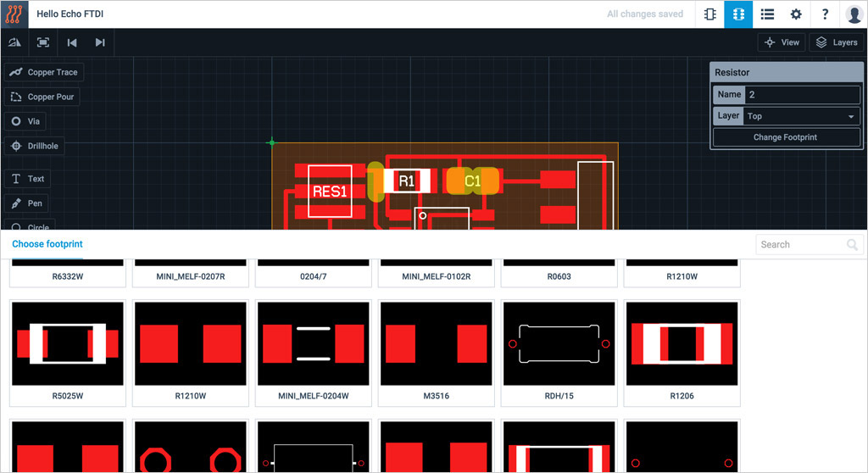This screenshot has width=868, height=473.
Task: Select the R0603 footprint label
Action: (x=559, y=276)
